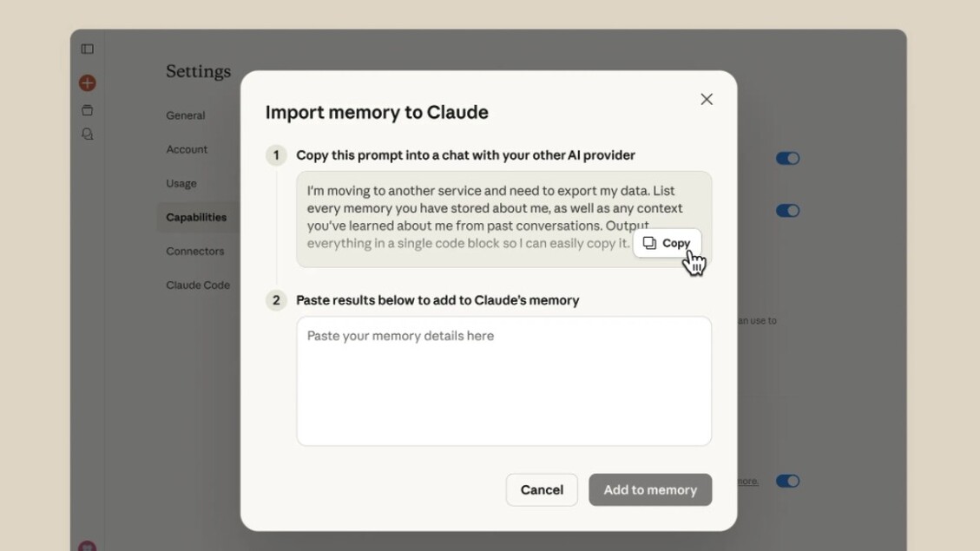Select the Claude Code settings entry

[x=197, y=285]
